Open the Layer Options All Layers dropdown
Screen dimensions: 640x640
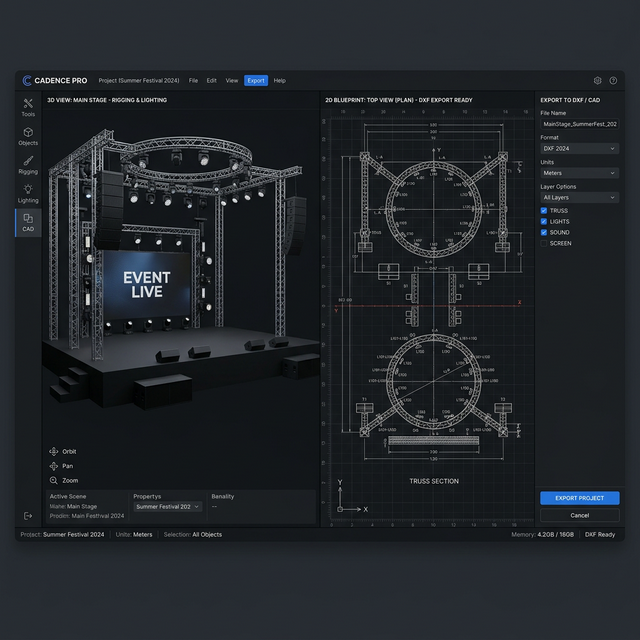pyautogui.click(x=579, y=198)
